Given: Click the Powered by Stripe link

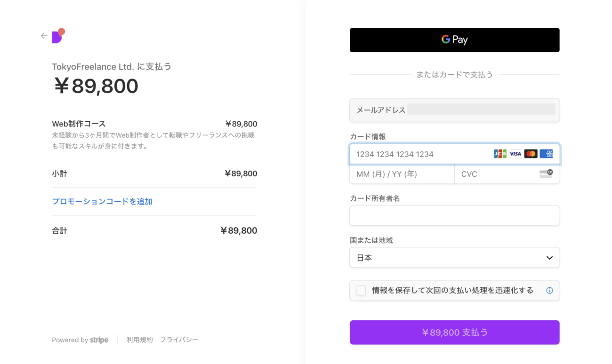Looking at the screenshot, I should pyautogui.click(x=80, y=340).
